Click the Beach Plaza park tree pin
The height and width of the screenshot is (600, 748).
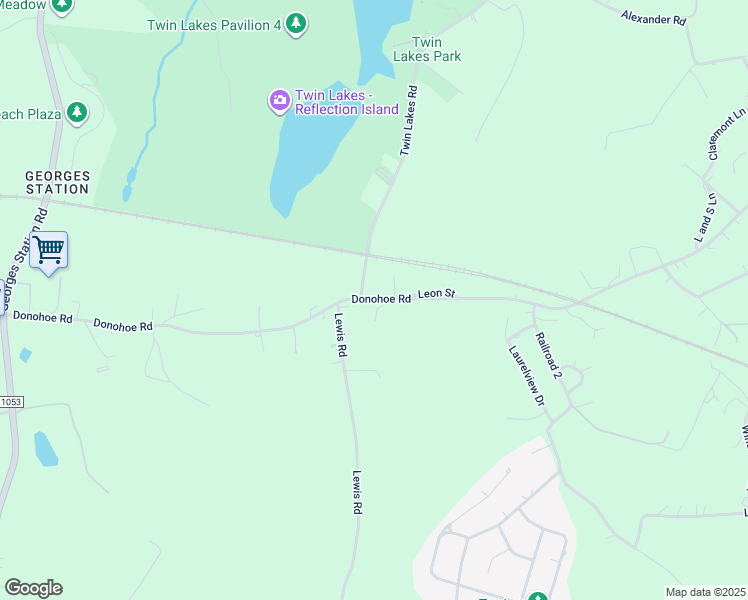click(77, 114)
